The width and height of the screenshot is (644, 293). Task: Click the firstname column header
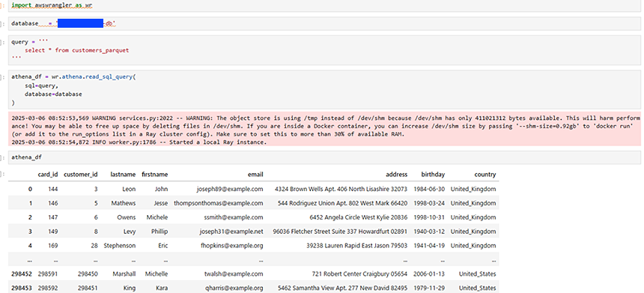(x=155, y=175)
